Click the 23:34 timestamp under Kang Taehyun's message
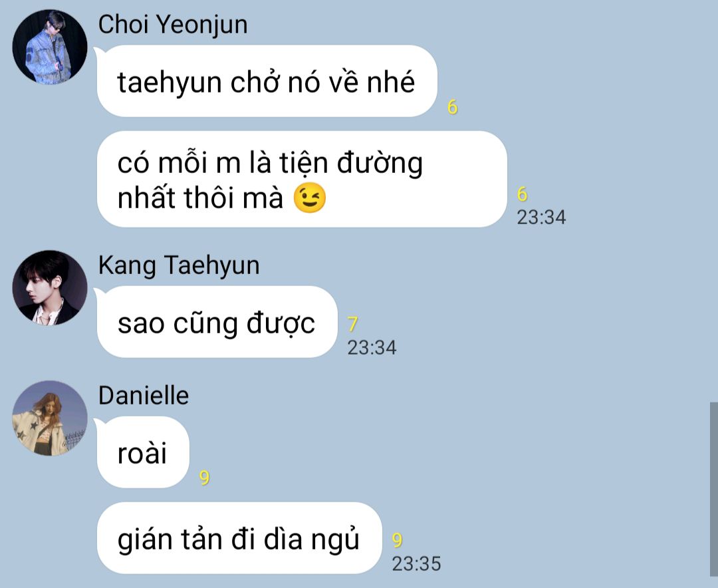The width and height of the screenshot is (718, 588). pyautogui.click(x=372, y=347)
